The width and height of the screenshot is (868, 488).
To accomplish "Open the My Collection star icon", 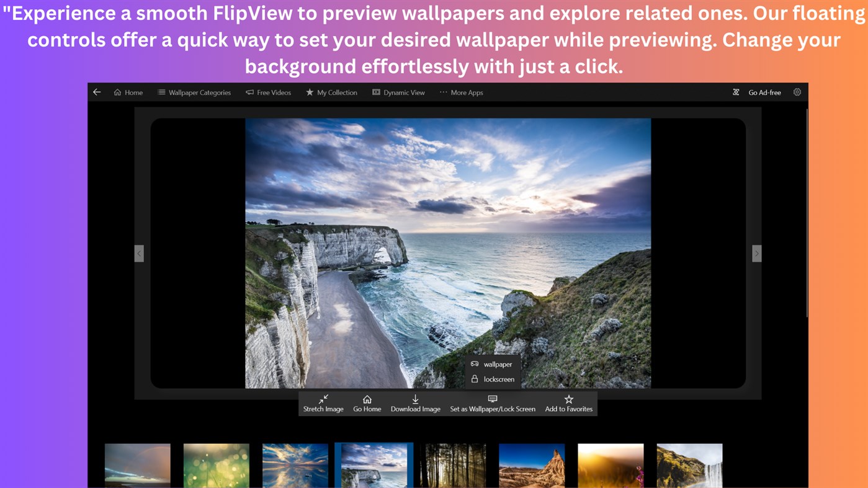I will point(309,92).
